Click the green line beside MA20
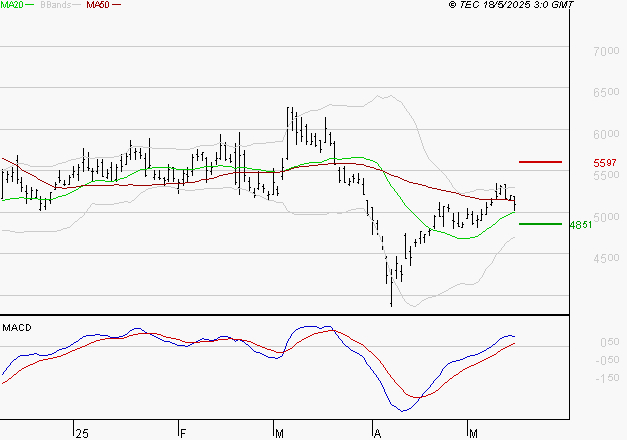This screenshot has width=627, height=440. pos(29,6)
